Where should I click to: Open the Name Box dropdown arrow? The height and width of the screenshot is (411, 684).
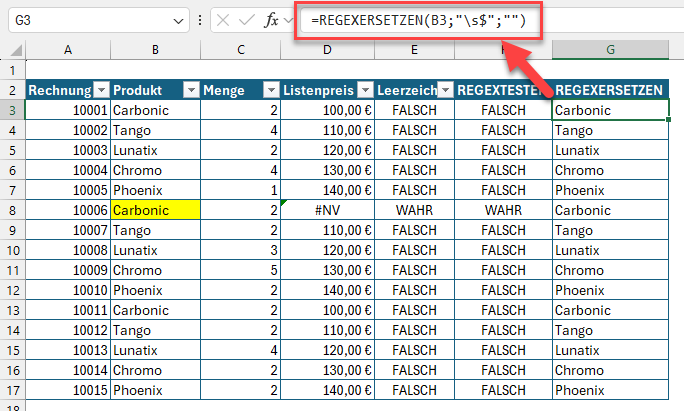(x=179, y=20)
